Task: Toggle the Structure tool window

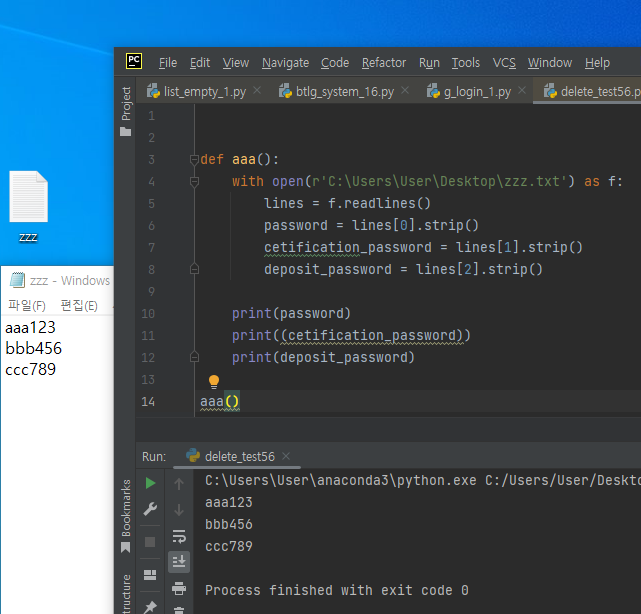Action: tap(126, 594)
